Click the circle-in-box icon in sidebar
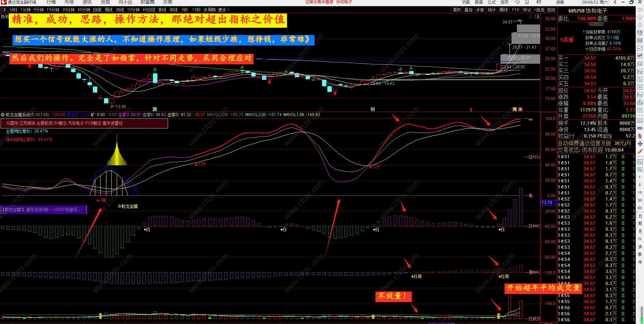The width and height of the screenshot is (644, 324). coord(640,110)
